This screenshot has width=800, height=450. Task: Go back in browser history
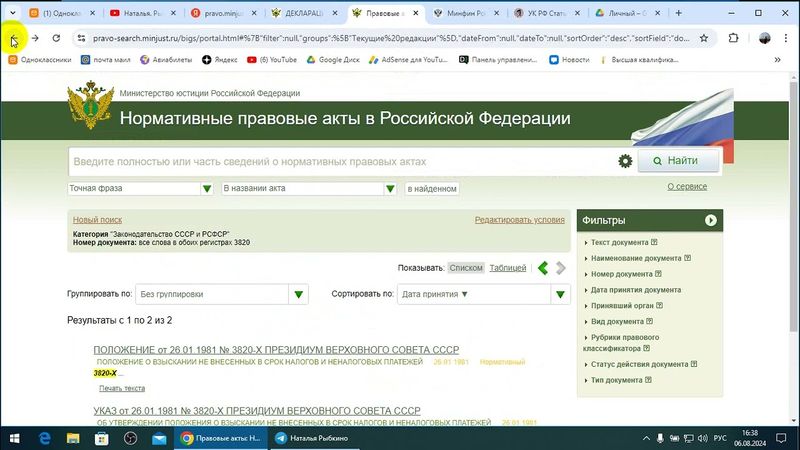tap(14, 38)
